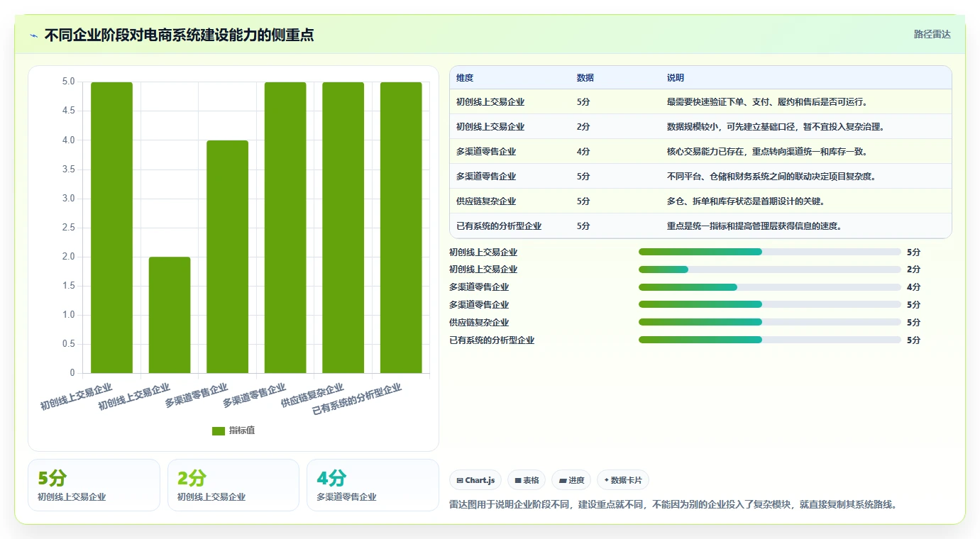Click the page title 不同企业阶段对电商系统建设能力的侧重点
This screenshot has width=980, height=539.
pos(180,35)
